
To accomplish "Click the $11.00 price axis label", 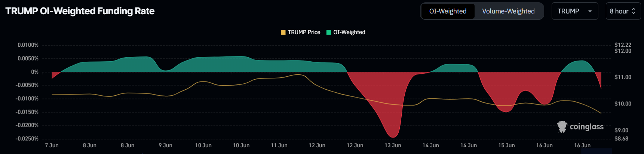I will (623, 77).
